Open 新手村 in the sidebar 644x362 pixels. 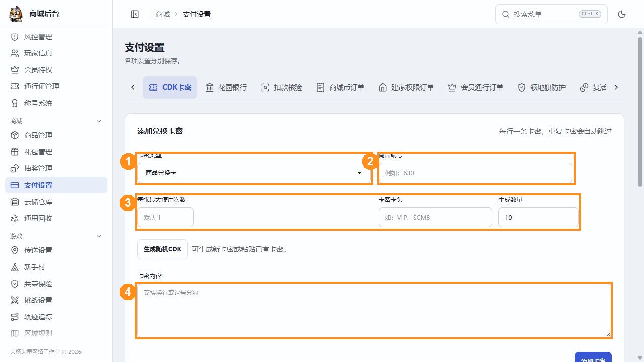point(56,267)
